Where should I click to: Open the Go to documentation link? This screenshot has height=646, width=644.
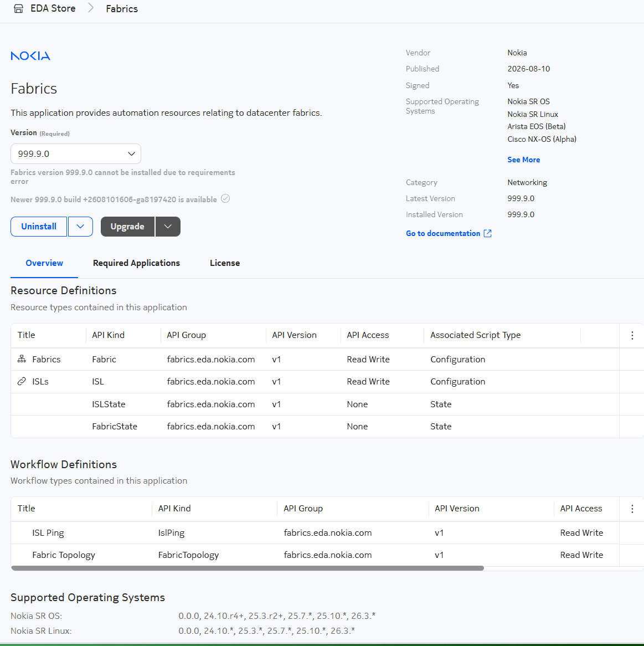[443, 234]
